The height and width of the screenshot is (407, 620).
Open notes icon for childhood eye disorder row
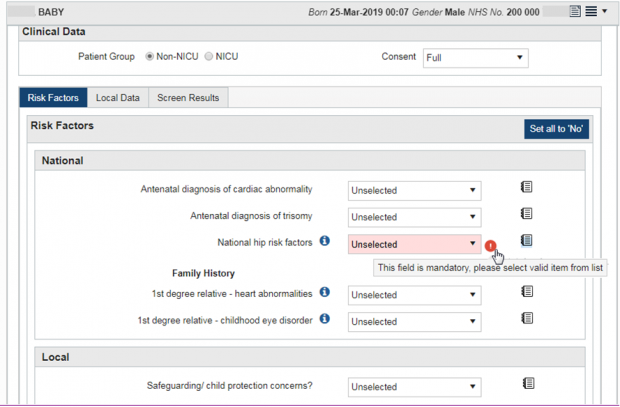tap(527, 318)
